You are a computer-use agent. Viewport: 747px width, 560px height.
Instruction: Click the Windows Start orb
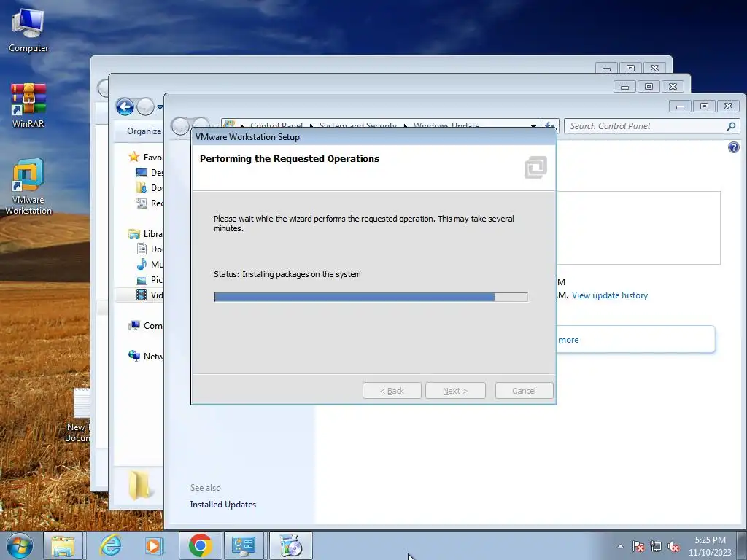tap(20, 545)
